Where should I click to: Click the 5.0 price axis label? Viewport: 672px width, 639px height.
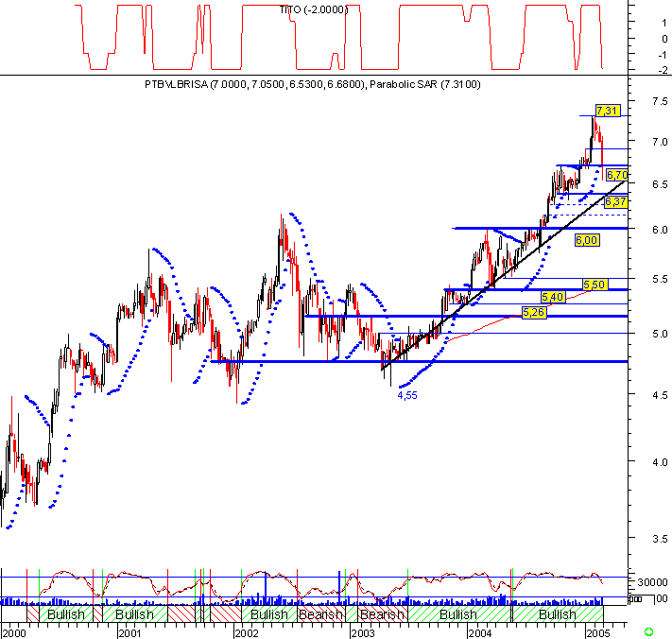point(660,334)
